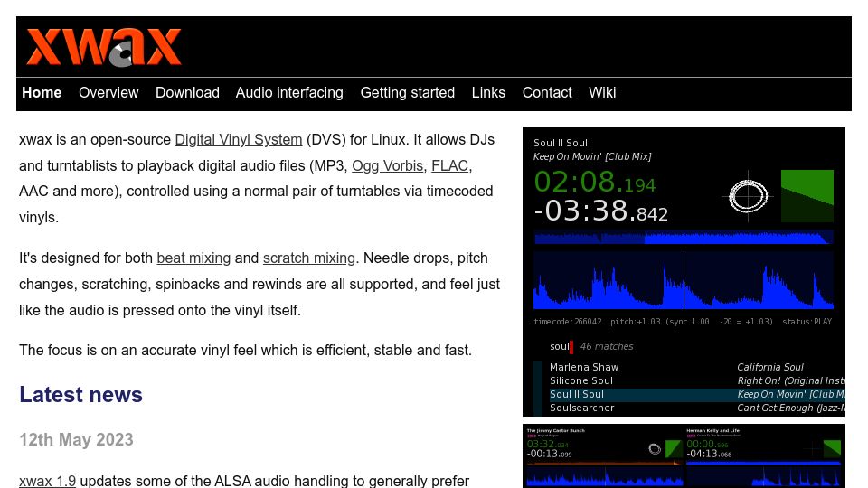Follow the scratch mixing link
Screen dimensions: 868x488
(x=309, y=258)
